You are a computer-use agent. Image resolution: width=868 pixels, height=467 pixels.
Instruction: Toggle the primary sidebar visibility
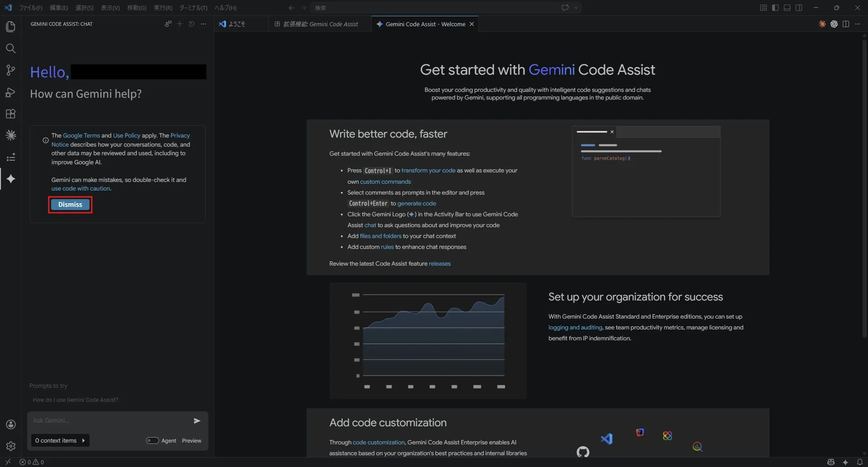click(775, 8)
